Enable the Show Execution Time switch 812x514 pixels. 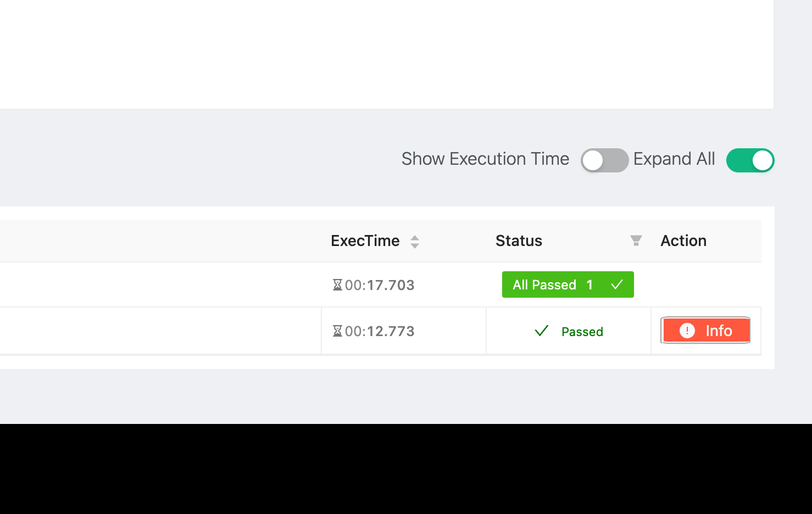click(604, 160)
